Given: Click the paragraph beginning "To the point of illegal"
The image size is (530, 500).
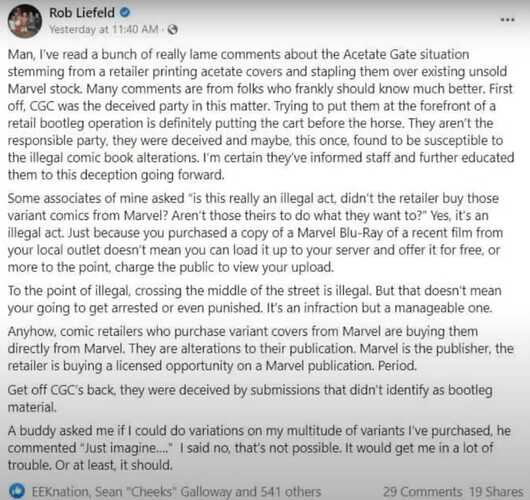Looking at the screenshot, I should [x=254, y=299].
